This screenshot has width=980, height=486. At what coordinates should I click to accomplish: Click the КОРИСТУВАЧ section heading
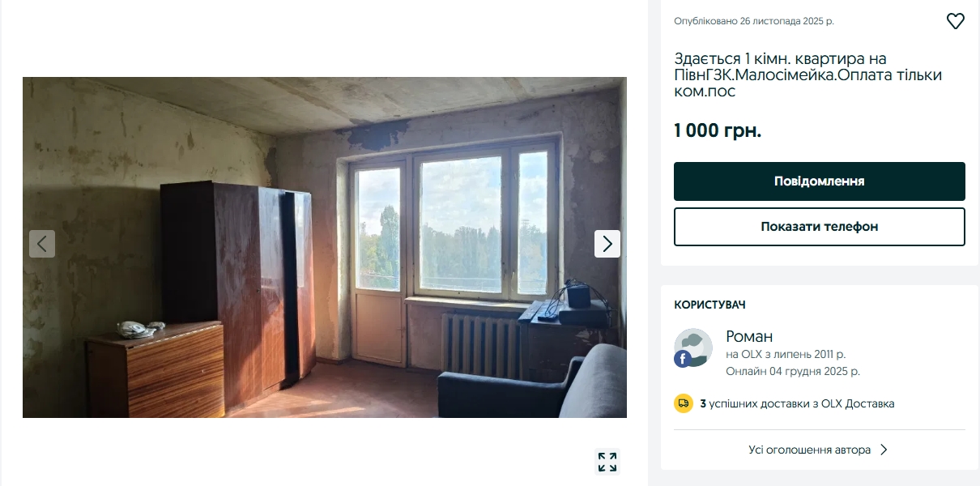coord(710,305)
